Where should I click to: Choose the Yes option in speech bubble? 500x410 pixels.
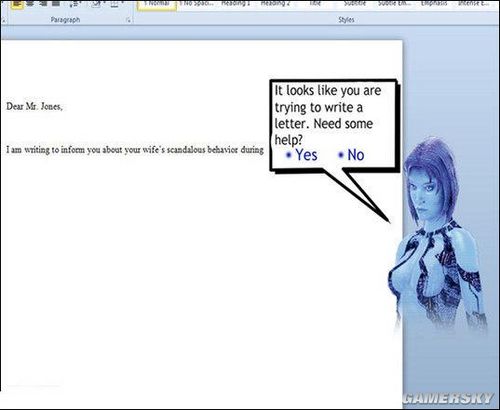coord(302,155)
